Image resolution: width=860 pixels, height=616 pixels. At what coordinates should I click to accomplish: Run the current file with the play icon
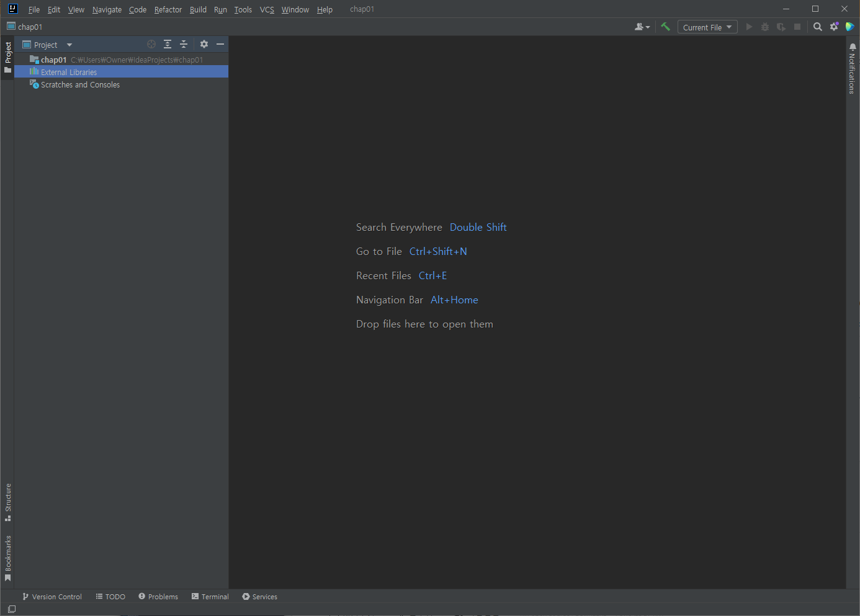tap(749, 27)
